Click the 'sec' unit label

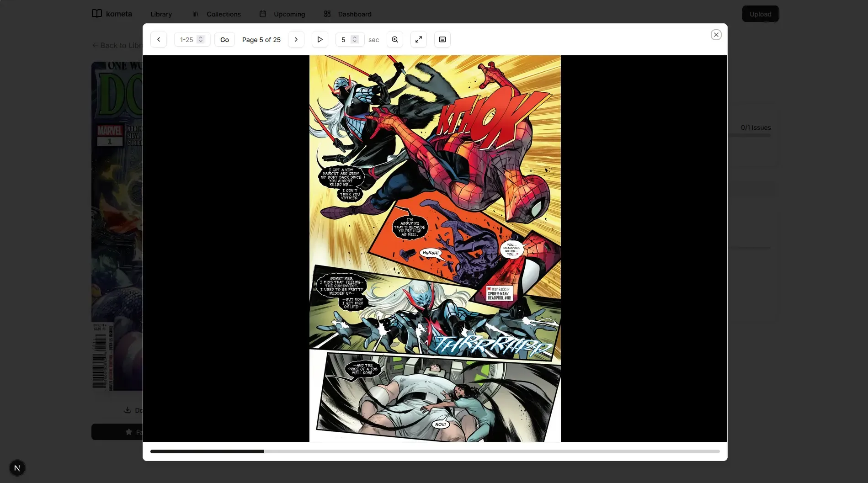coord(373,40)
